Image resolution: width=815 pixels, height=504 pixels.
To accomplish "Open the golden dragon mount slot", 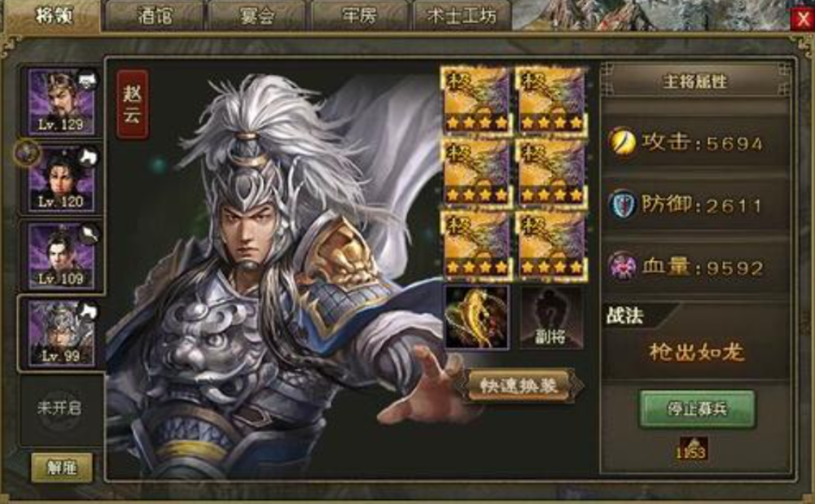I will point(476,317).
